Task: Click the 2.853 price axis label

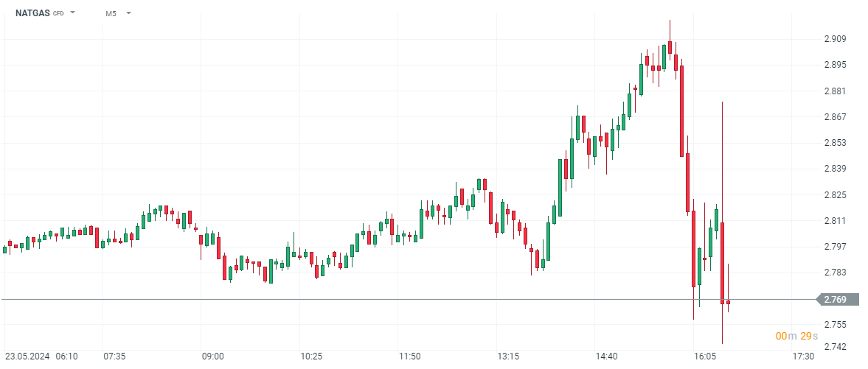Action: (836, 143)
